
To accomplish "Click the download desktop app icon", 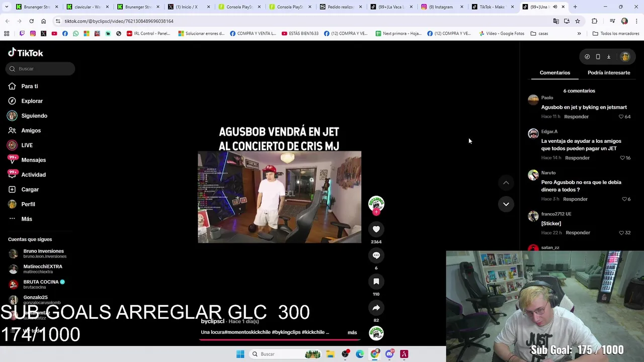I will tap(608, 57).
